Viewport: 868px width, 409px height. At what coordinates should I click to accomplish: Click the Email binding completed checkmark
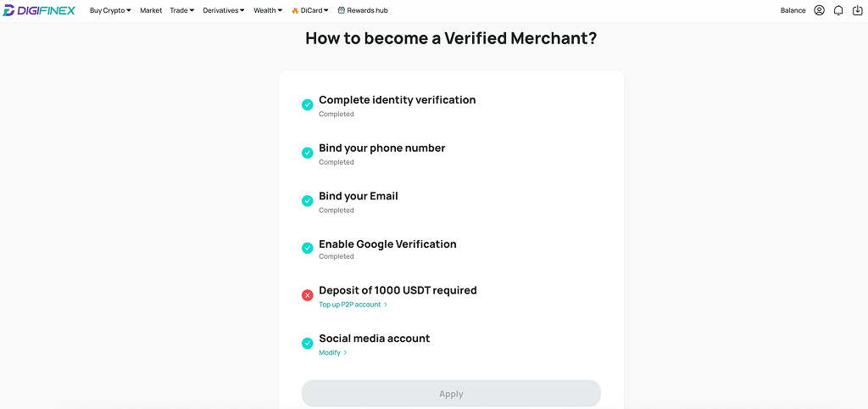tap(307, 200)
